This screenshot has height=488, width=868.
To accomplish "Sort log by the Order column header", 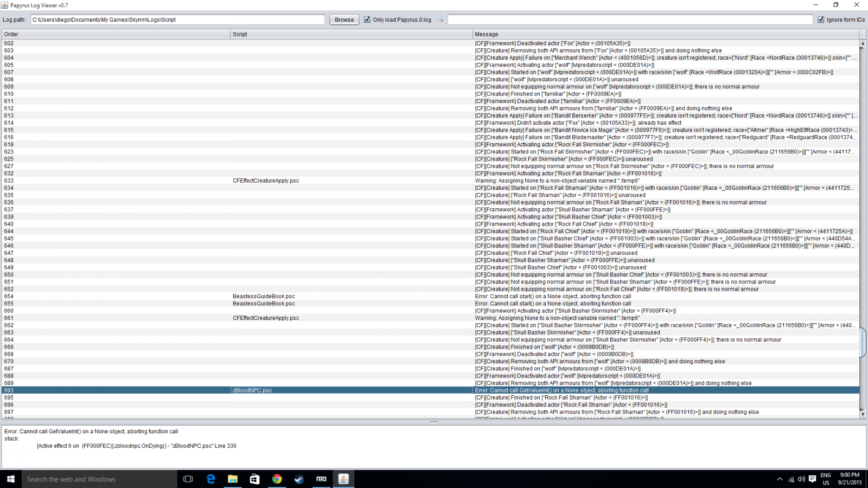I will [115, 34].
